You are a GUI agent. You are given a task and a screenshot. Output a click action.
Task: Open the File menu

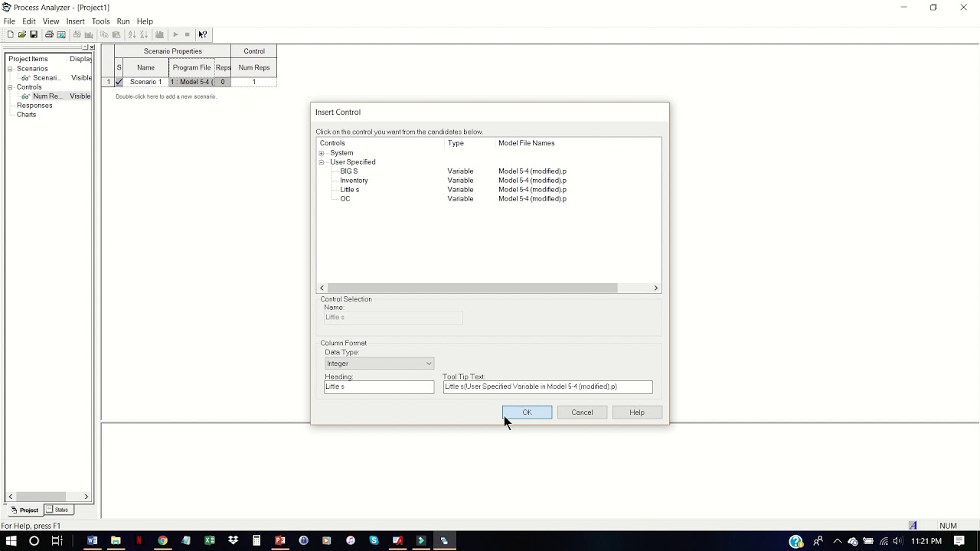tap(9, 21)
